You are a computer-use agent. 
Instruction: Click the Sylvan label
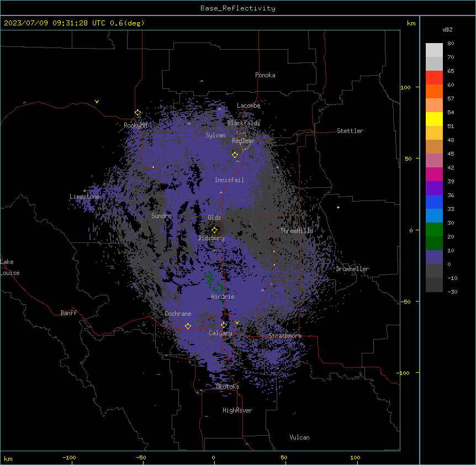215,135
